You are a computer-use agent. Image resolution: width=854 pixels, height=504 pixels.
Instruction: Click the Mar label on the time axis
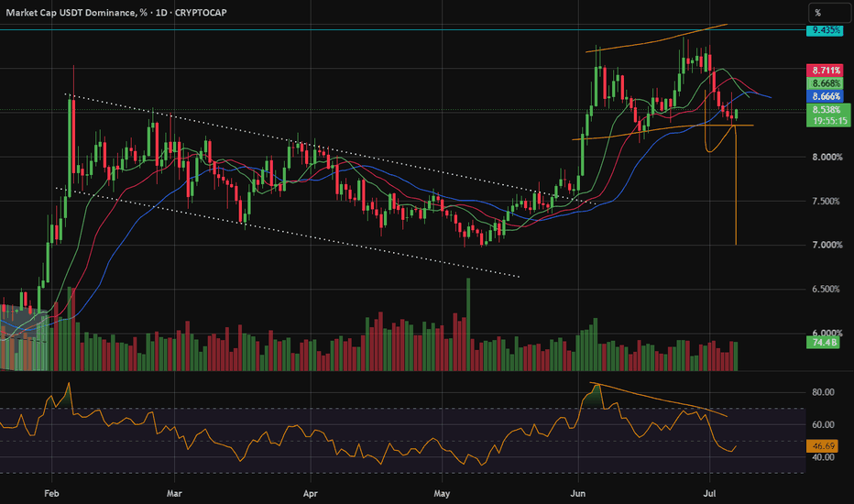(174, 494)
